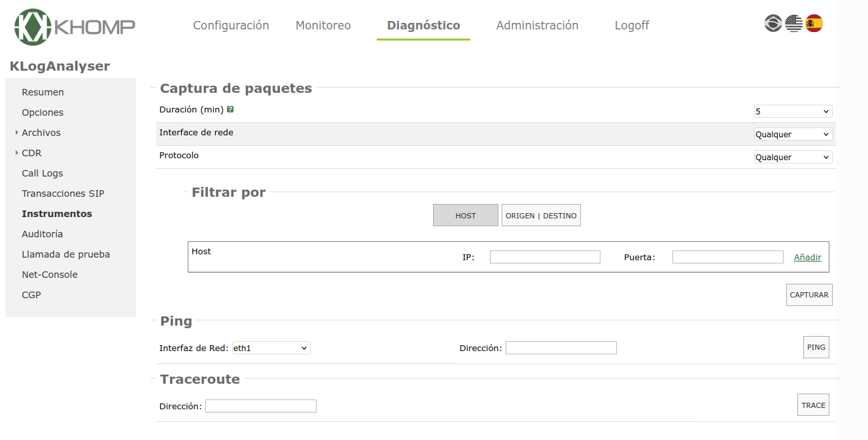Select the HOST filter toggle

(x=465, y=216)
